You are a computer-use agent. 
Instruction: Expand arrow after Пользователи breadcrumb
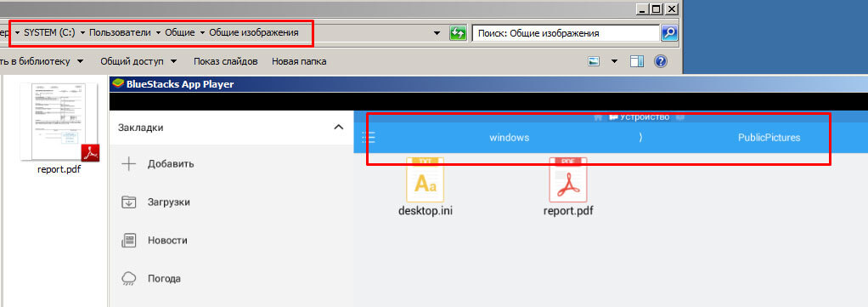pyautogui.click(x=158, y=33)
